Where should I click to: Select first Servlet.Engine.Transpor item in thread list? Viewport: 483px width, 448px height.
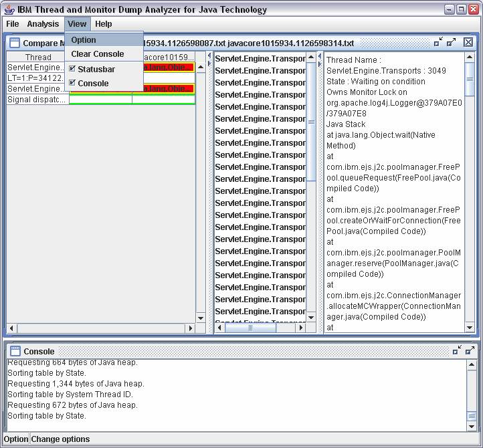pyautogui.click(x=260, y=58)
